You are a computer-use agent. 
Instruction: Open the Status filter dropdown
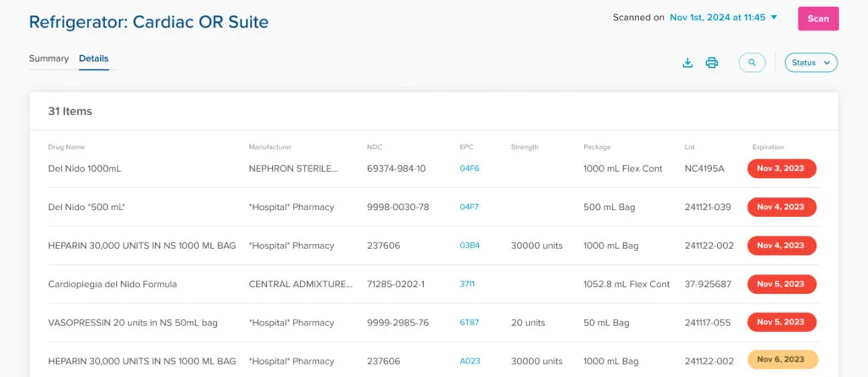(x=810, y=63)
